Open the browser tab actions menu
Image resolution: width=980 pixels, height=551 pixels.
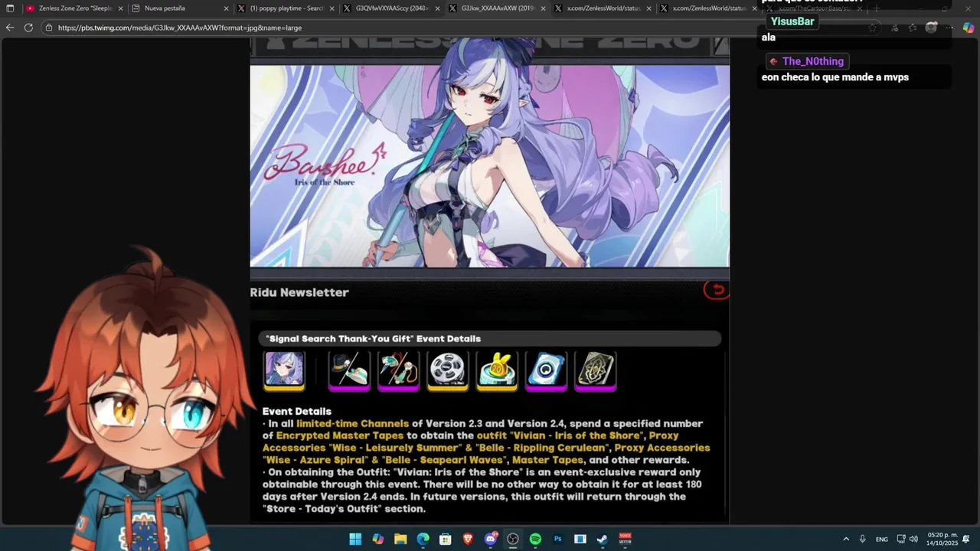pos(10,8)
